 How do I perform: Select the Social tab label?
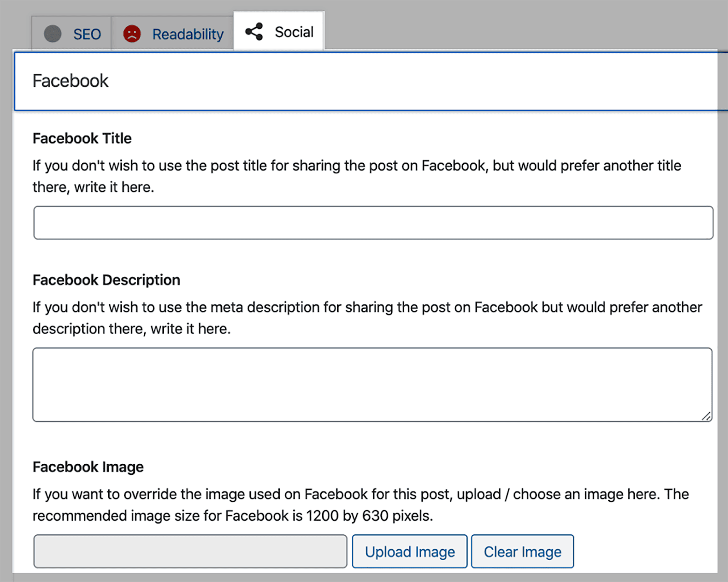click(x=294, y=32)
